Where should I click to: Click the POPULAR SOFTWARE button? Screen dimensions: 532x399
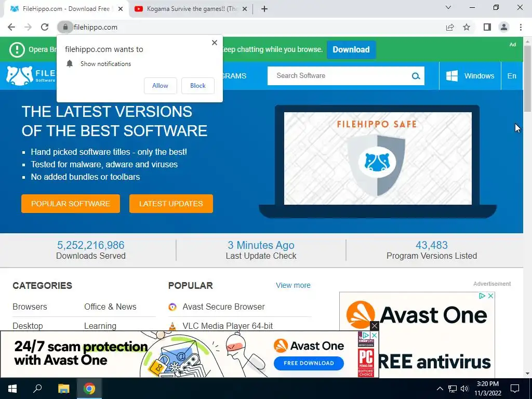point(71,204)
